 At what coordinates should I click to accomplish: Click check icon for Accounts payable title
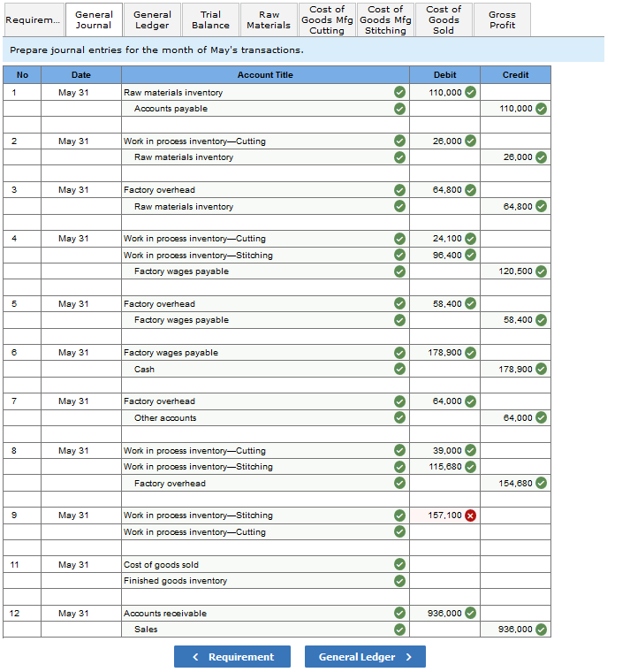(x=399, y=109)
